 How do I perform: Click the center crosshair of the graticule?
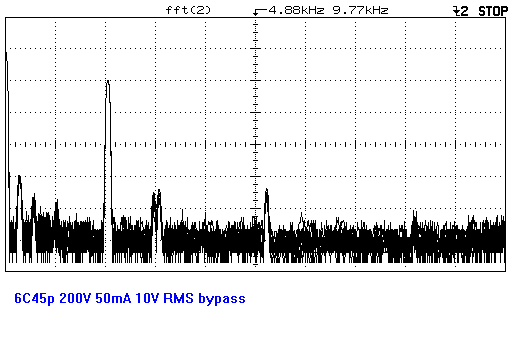(255, 144)
